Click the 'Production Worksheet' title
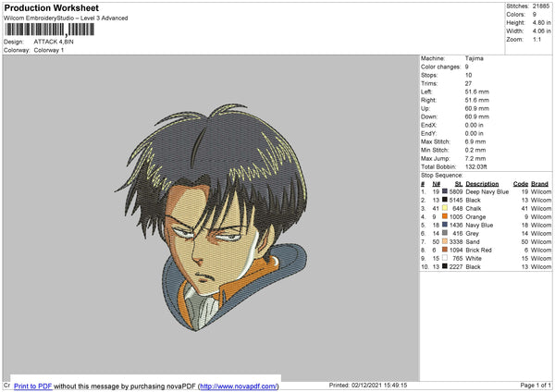Screen dimensions: 555x392 click(x=51, y=7)
